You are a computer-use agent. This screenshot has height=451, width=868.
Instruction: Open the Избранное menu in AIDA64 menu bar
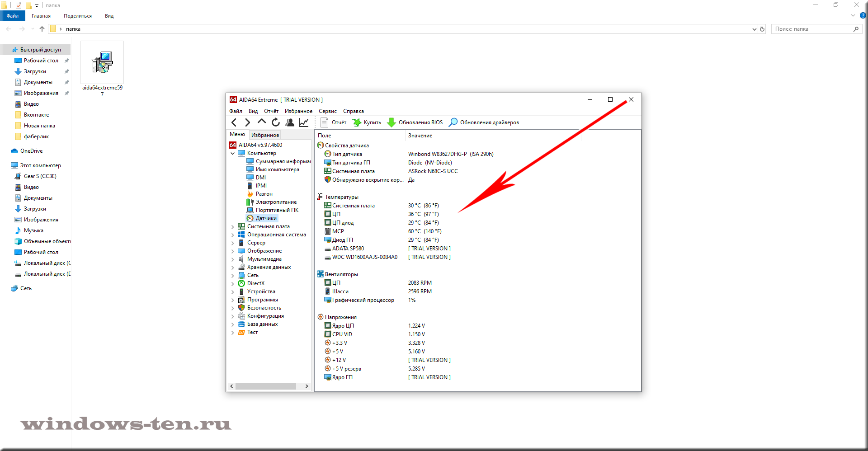coord(298,111)
